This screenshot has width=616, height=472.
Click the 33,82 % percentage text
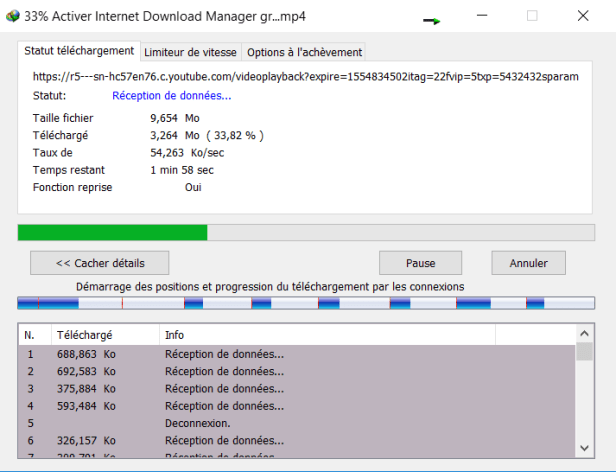click(x=235, y=135)
